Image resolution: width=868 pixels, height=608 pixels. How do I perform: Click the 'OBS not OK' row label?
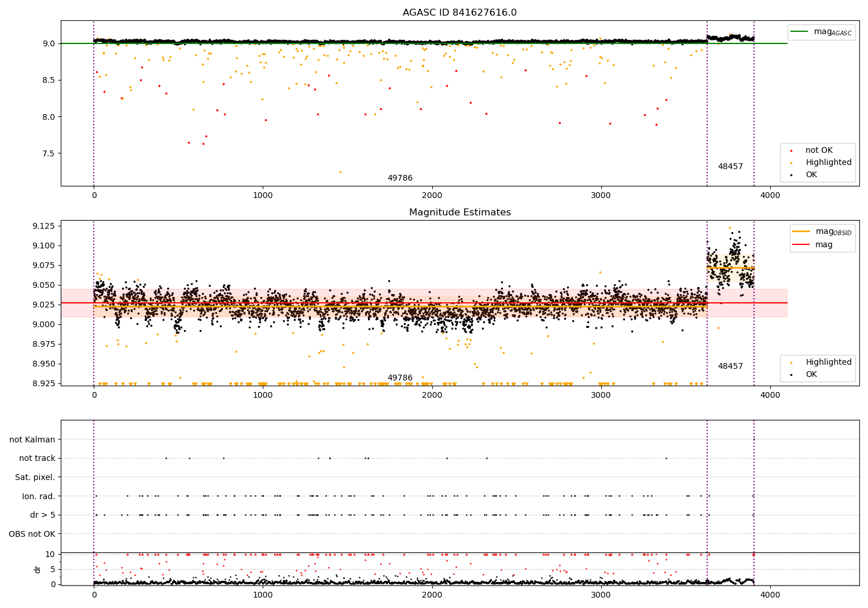(x=32, y=534)
